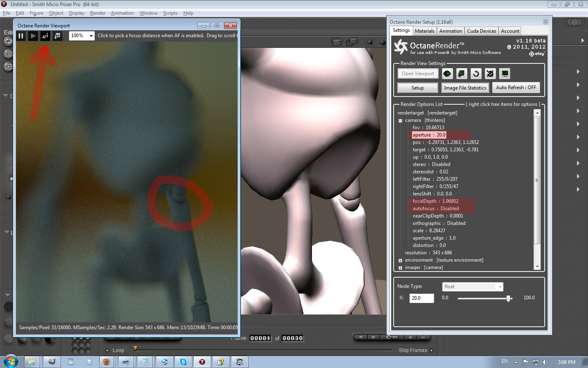
Task: Open Windows Explorer from the taskbar
Action: (31, 362)
